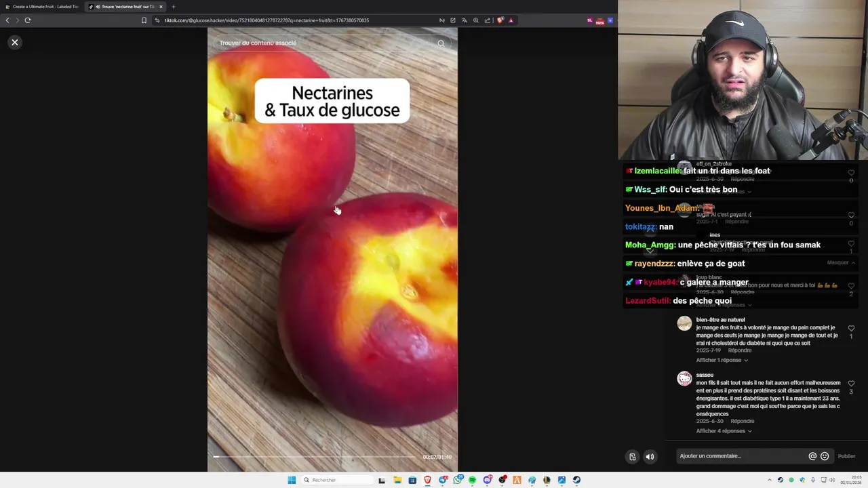868x488 pixels.
Task: Click the username 'bien-être au naturel'
Action: pos(720,319)
